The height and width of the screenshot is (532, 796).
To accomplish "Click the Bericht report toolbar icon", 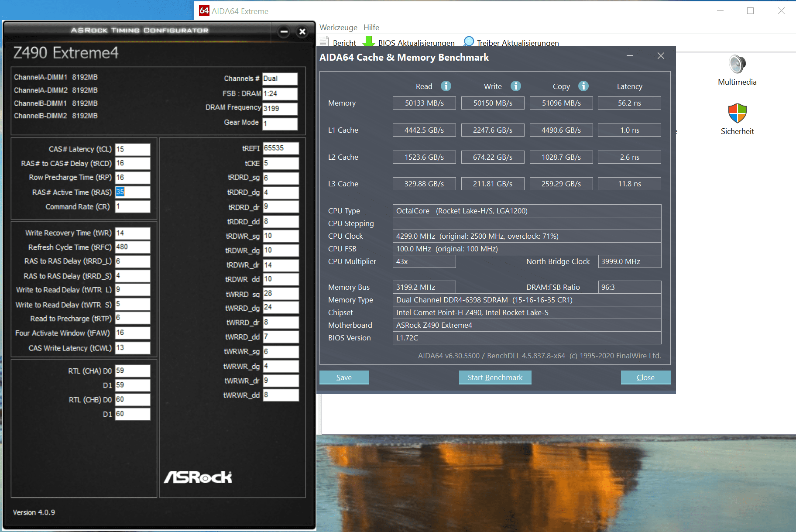I will 323,42.
